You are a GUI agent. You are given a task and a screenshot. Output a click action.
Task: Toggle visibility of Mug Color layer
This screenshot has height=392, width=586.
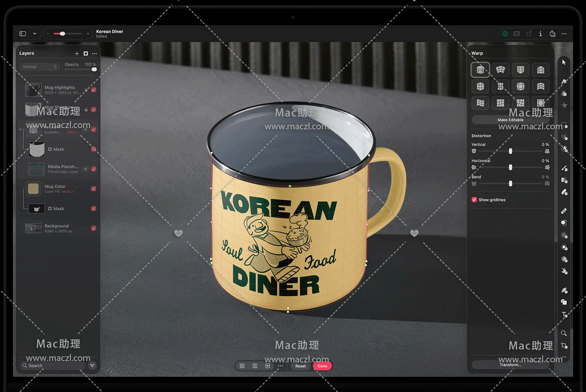click(x=94, y=189)
